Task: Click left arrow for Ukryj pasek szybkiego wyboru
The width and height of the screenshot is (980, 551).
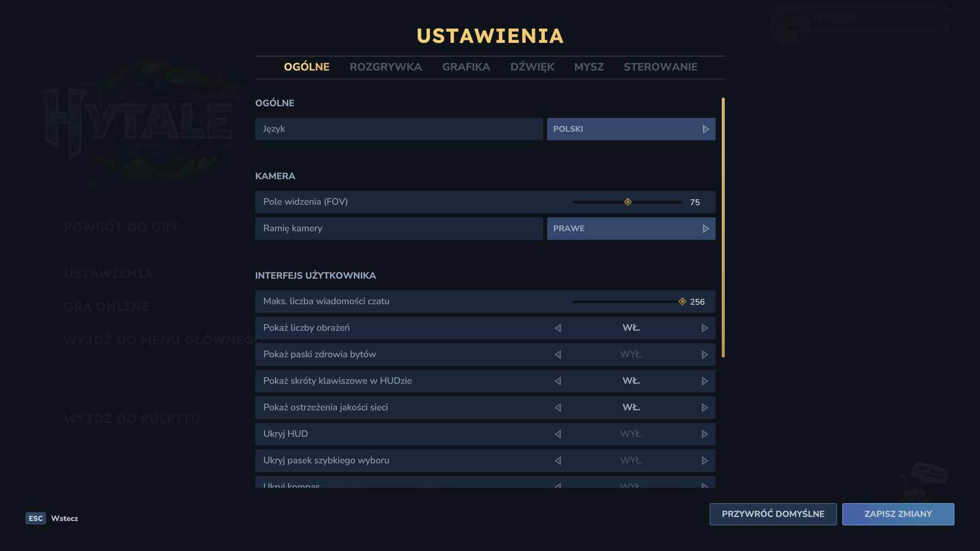Action: click(x=558, y=461)
